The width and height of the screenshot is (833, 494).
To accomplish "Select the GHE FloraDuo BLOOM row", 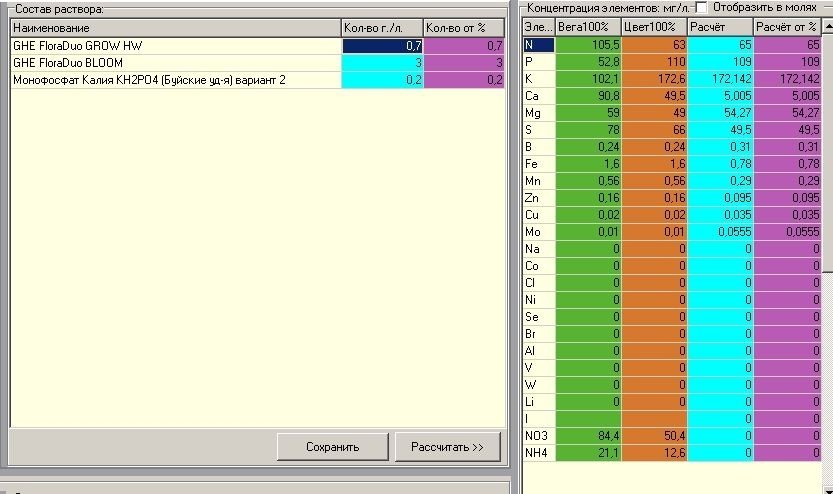I will pos(257,63).
